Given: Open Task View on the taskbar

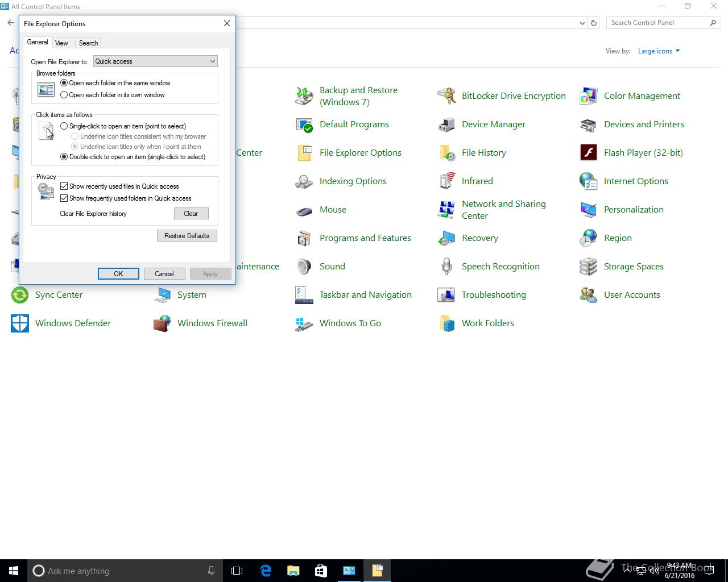Looking at the screenshot, I should tap(237, 571).
